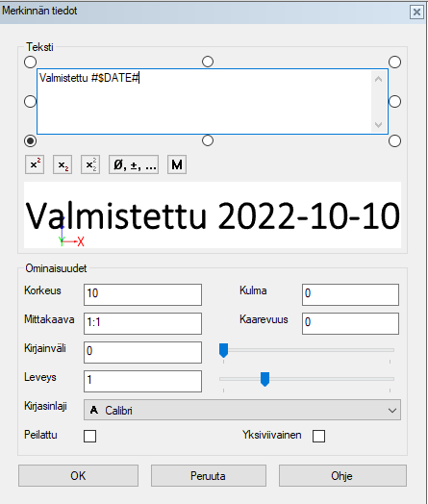Confirm with the OK button
Image resolution: width=428 pixels, height=504 pixels.
(x=79, y=476)
